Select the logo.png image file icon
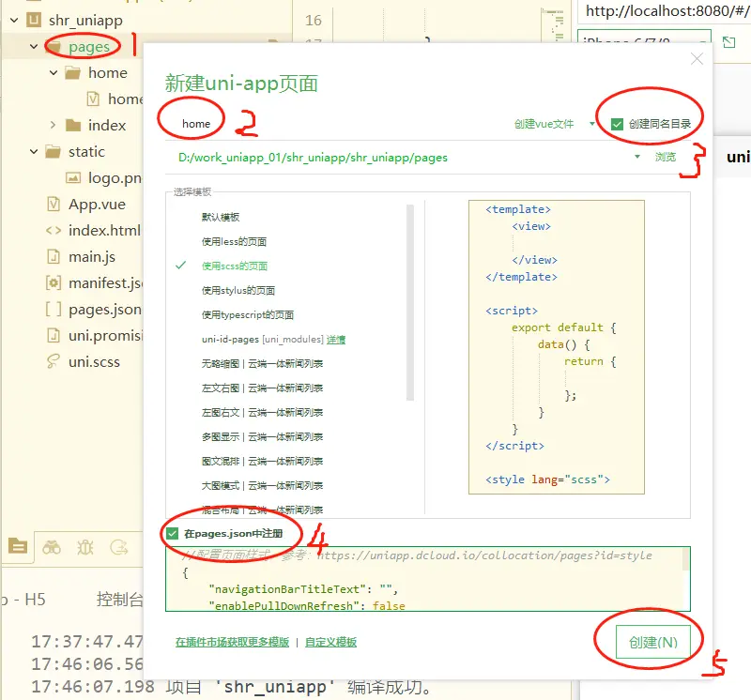This screenshot has height=700, width=751. click(x=73, y=178)
